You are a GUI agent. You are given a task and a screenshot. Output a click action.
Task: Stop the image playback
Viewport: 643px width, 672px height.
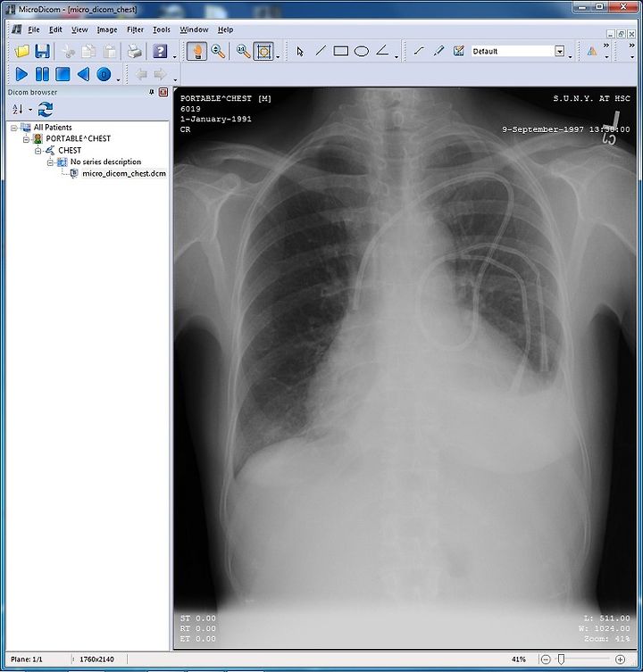(x=63, y=75)
